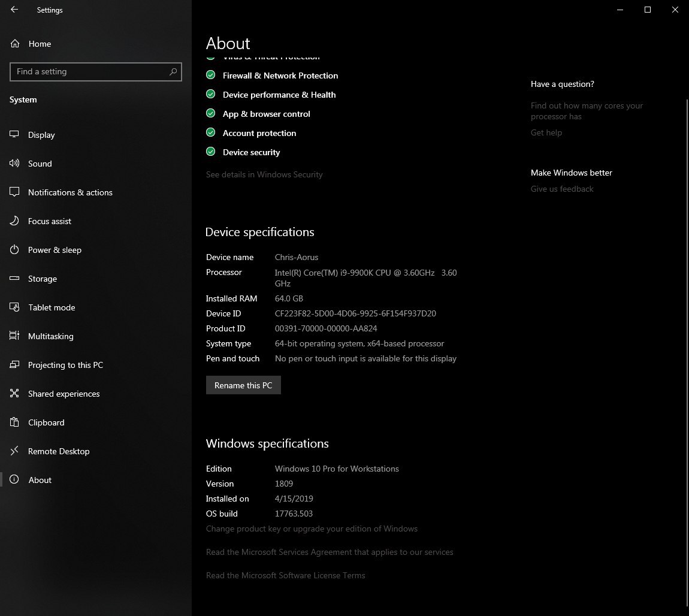Click green check beside Account protection
The height and width of the screenshot is (616, 689).
[x=211, y=132]
